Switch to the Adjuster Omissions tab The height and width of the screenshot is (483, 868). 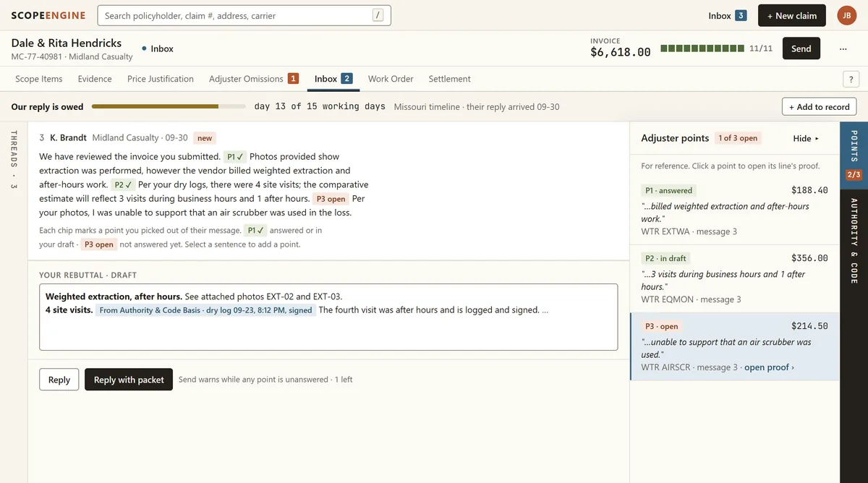pos(254,79)
